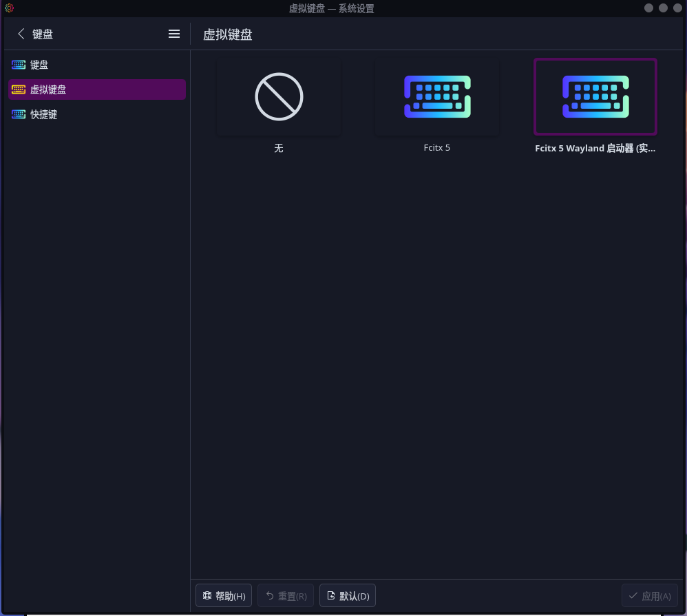Select the 无 (none) prohibited circle icon
This screenshot has height=616, width=687.
(279, 97)
